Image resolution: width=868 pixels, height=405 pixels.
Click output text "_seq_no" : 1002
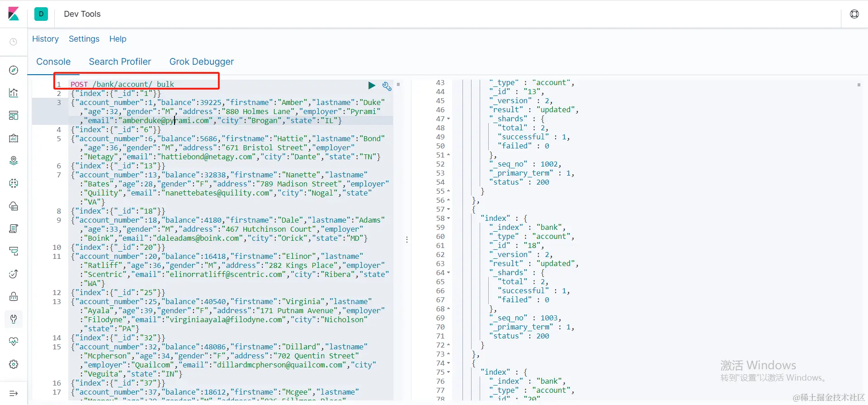coord(524,164)
